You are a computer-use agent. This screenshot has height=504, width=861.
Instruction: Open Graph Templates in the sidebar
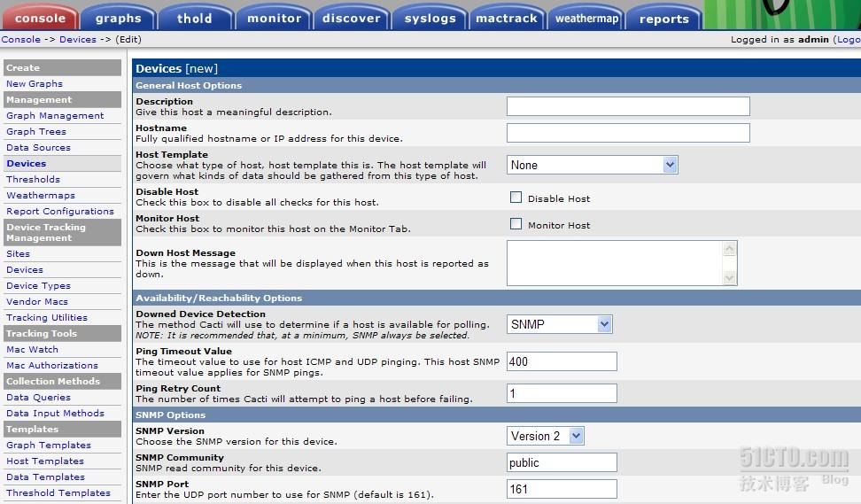coord(49,445)
